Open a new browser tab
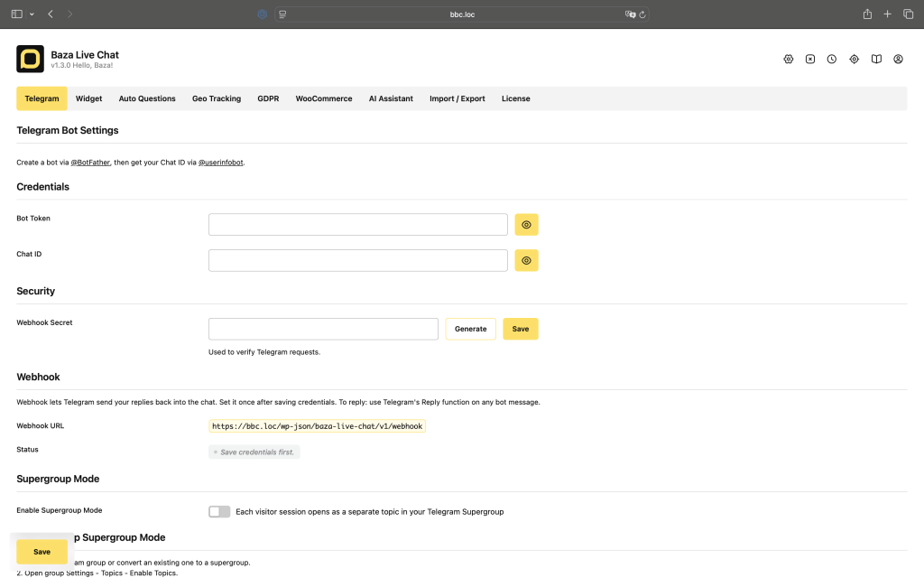The width and height of the screenshot is (924, 578). pyautogui.click(x=888, y=14)
